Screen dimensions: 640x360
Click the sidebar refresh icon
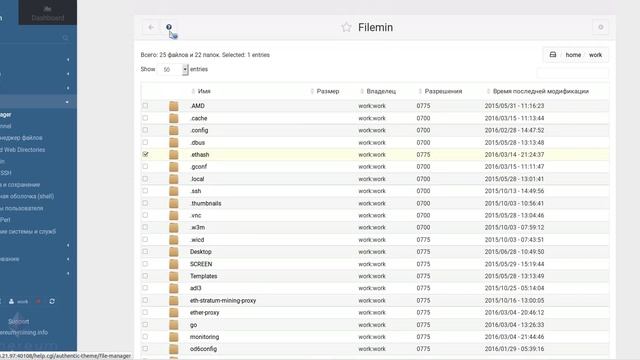pos(52,301)
